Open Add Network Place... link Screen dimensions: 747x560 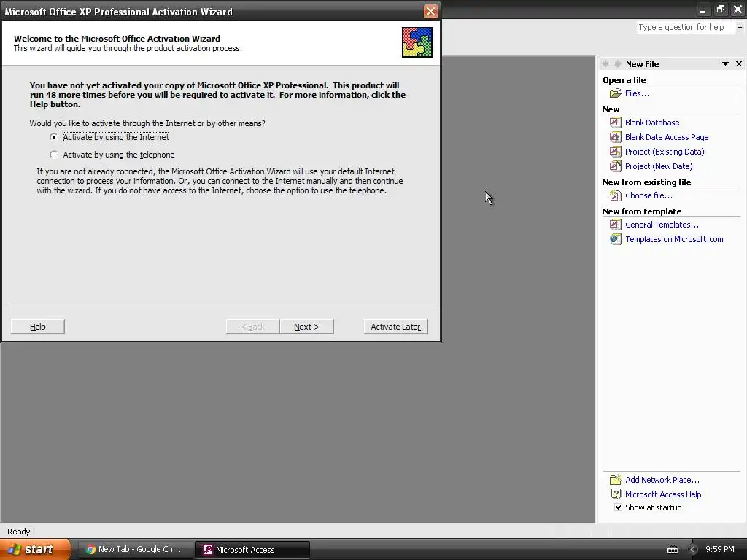662,480
